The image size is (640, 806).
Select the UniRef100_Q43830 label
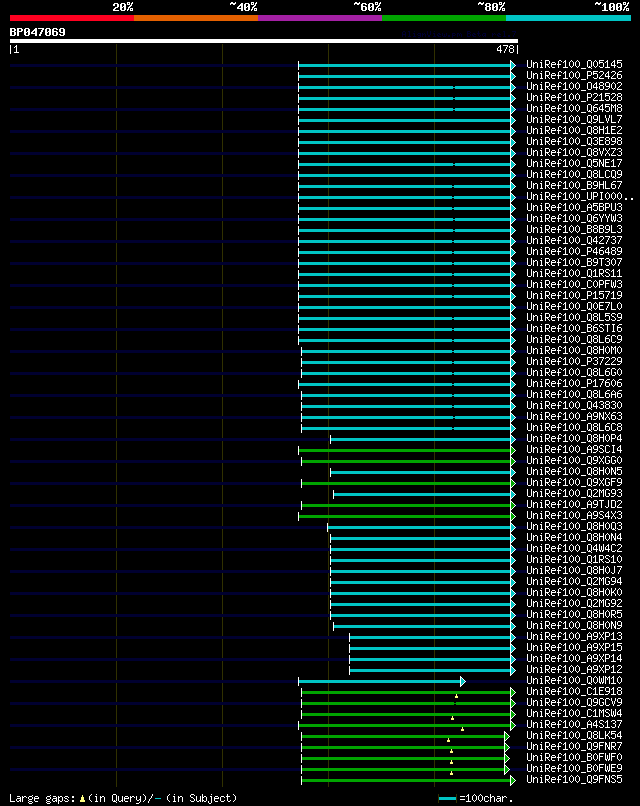click(574, 405)
